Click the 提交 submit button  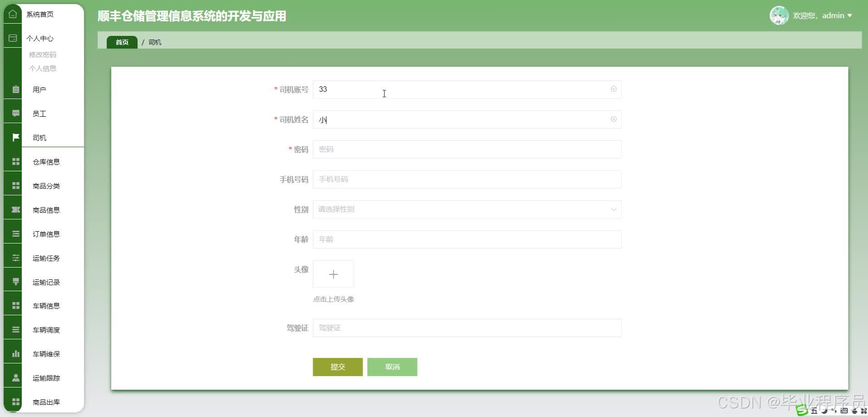tap(338, 367)
